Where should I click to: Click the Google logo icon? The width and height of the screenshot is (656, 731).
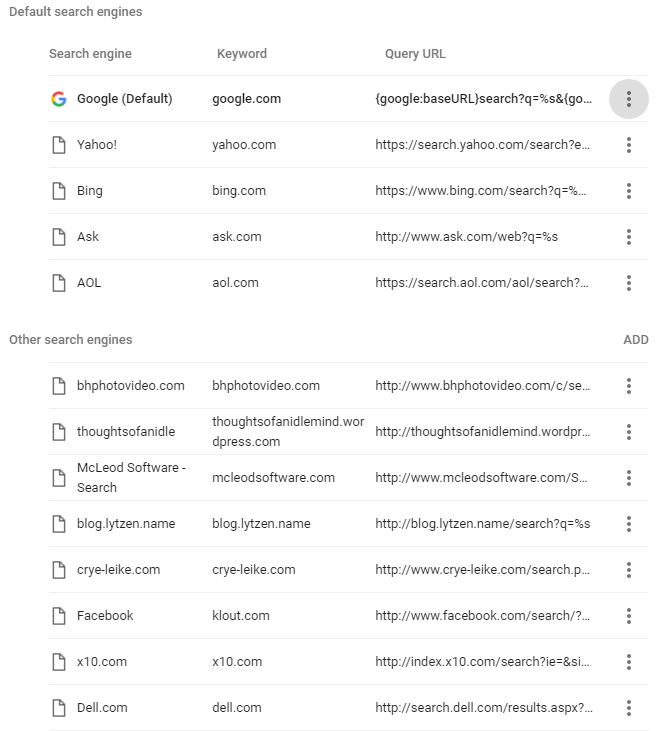(x=59, y=99)
